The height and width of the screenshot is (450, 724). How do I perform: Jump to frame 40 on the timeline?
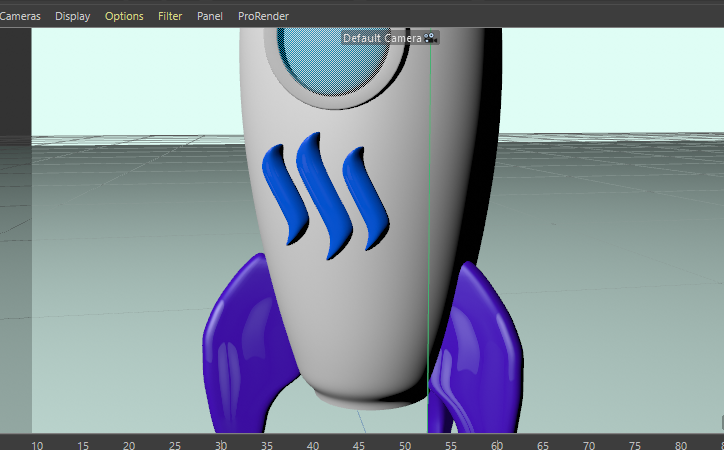(x=313, y=445)
